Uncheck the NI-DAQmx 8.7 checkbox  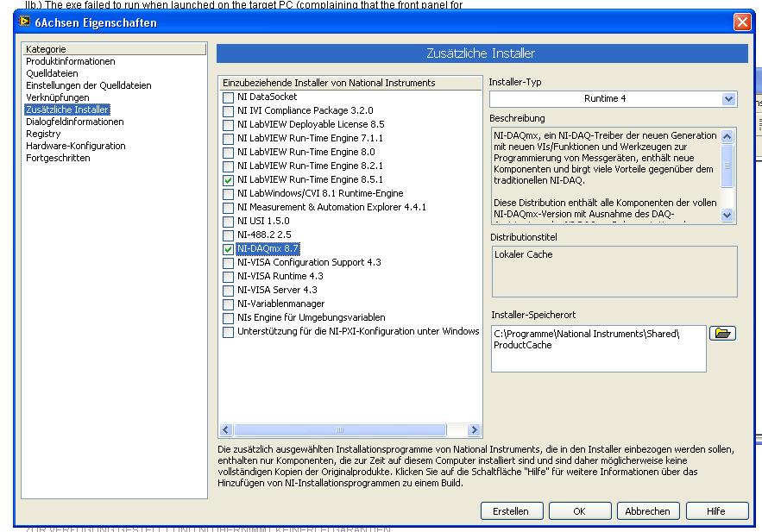(x=228, y=249)
